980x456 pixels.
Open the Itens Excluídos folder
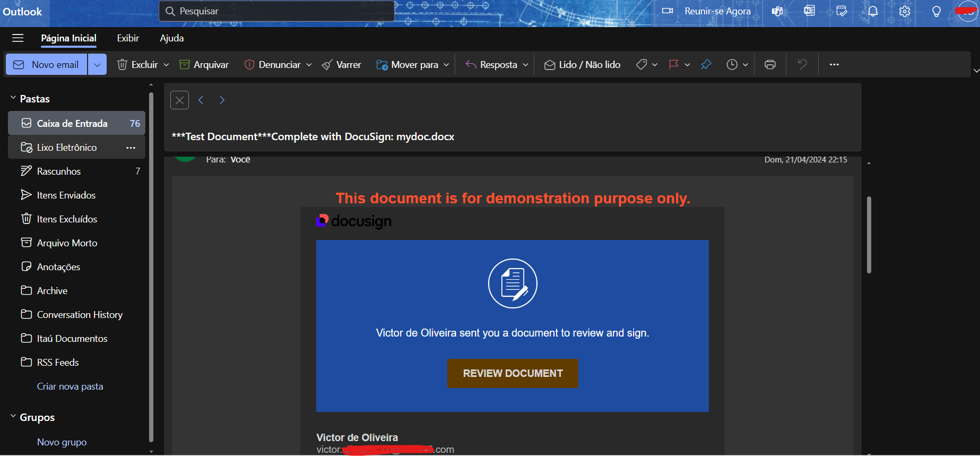point(76,219)
